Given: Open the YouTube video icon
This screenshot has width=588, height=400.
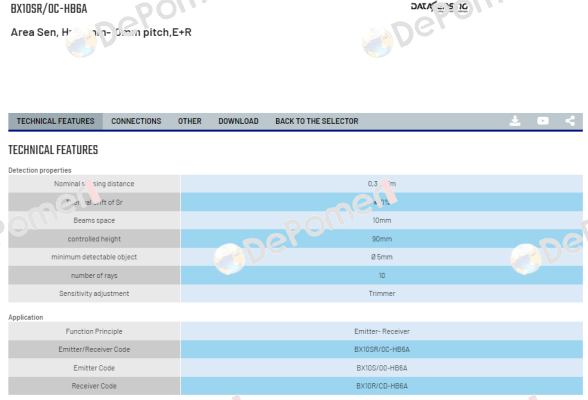Looking at the screenshot, I should (x=543, y=121).
